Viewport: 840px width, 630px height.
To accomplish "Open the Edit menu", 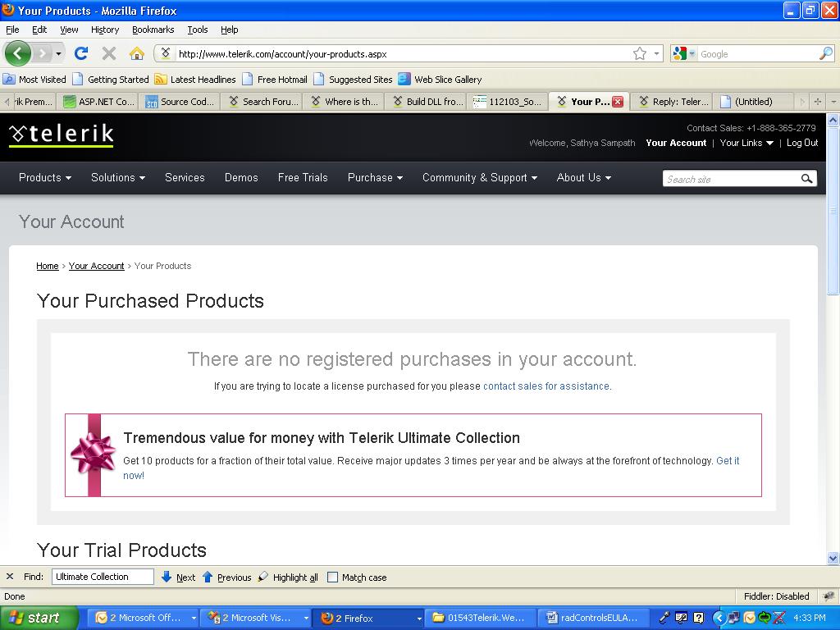I will (x=39, y=30).
